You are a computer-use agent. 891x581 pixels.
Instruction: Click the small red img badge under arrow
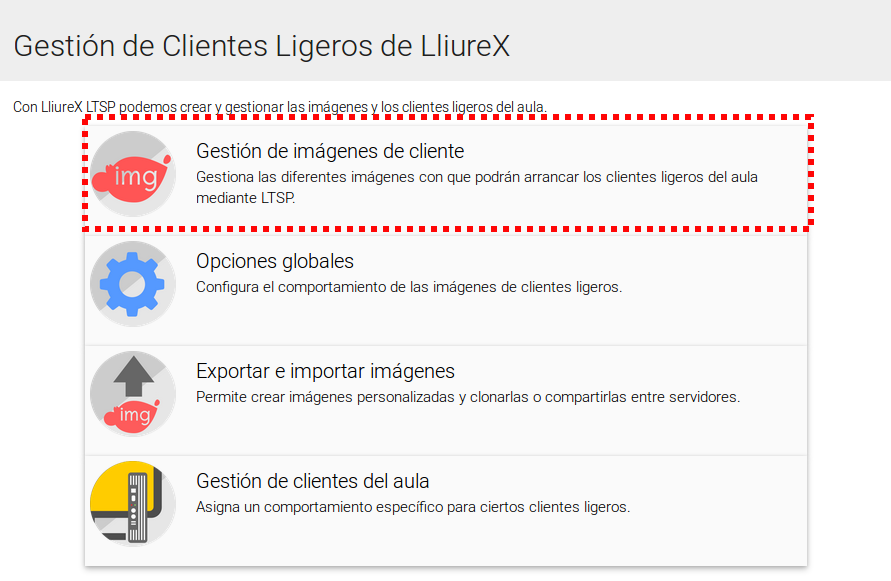pyautogui.click(x=133, y=415)
